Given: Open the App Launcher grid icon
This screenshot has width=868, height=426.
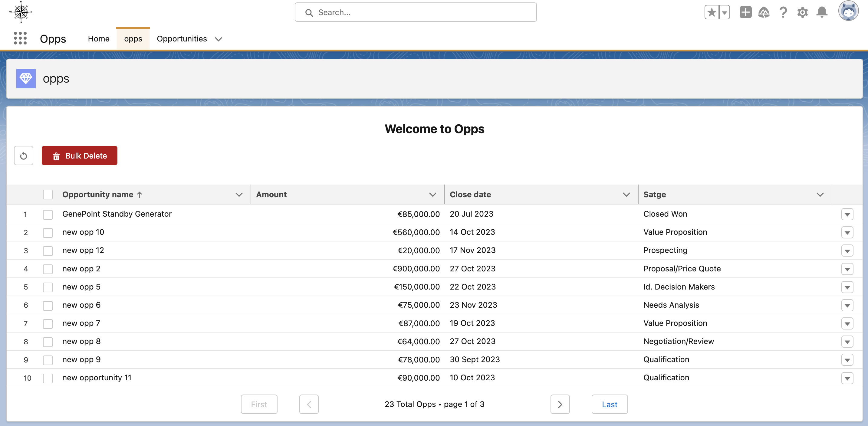Looking at the screenshot, I should point(20,38).
